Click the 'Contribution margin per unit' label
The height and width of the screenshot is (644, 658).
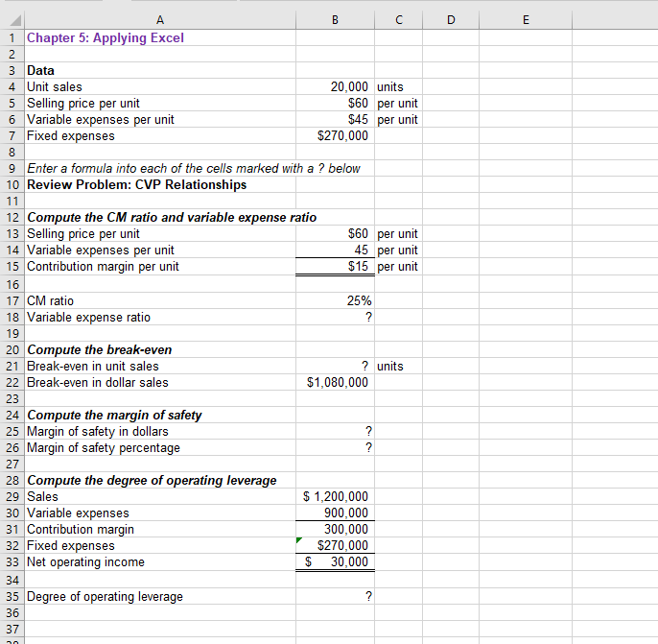point(103,267)
